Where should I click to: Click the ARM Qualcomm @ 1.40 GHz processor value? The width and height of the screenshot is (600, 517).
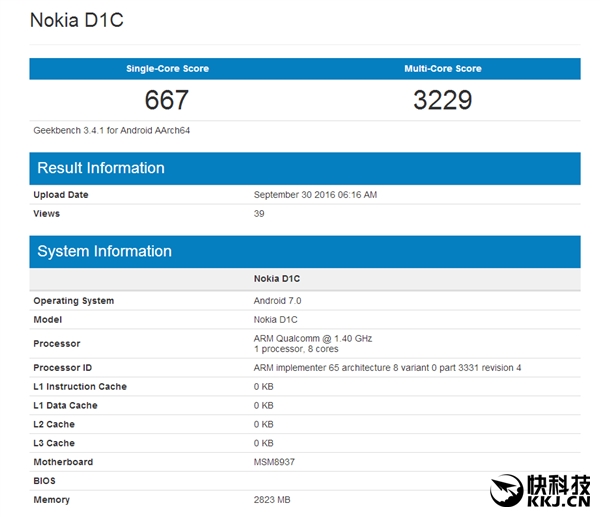(x=313, y=338)
